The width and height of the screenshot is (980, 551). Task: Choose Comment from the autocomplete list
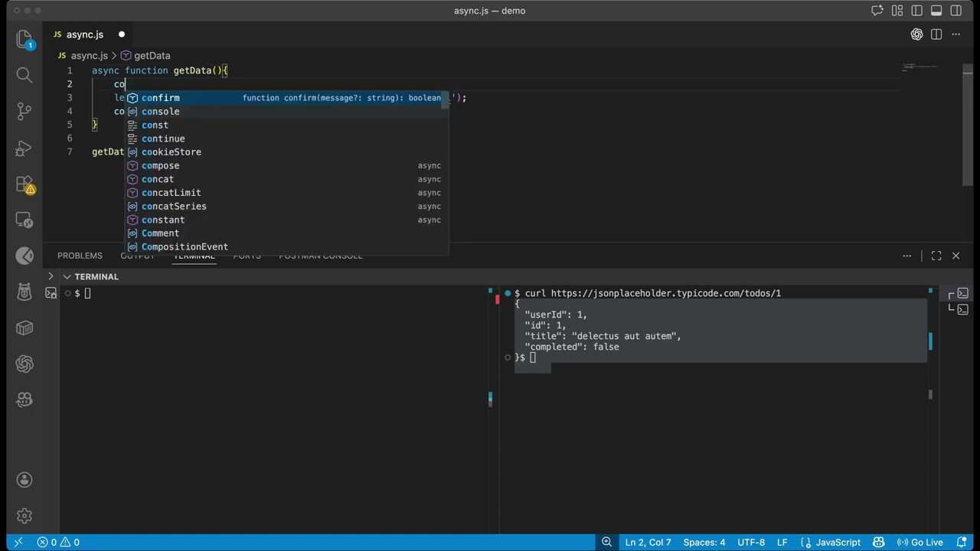click(286, 233)
